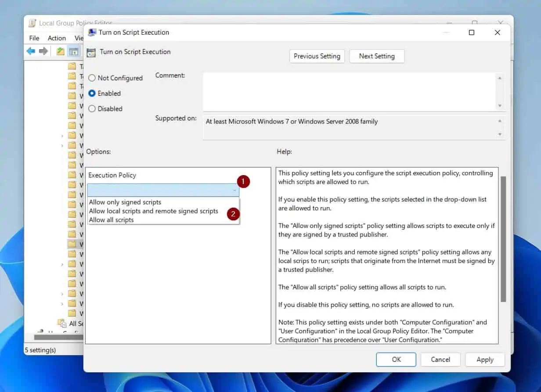
Task: Click the Supported on box scroll-up arrow
Action: (500, 121)
